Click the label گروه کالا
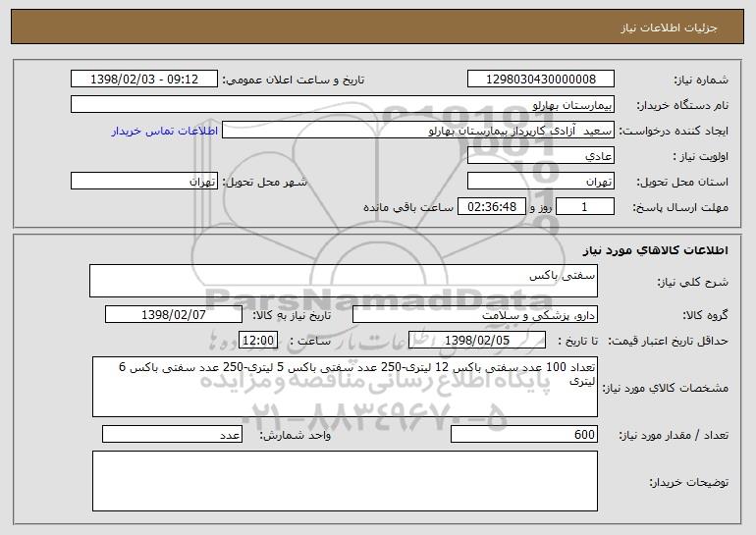Image resolution: width=756 pixels, height=535 pixels. pyautogui.click(x=705, y=315)
